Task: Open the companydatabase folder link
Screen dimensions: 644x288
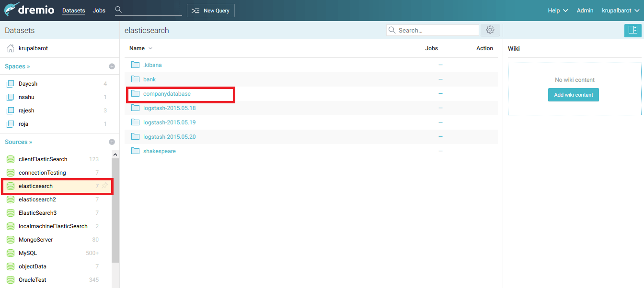Action: click(167, 94)
